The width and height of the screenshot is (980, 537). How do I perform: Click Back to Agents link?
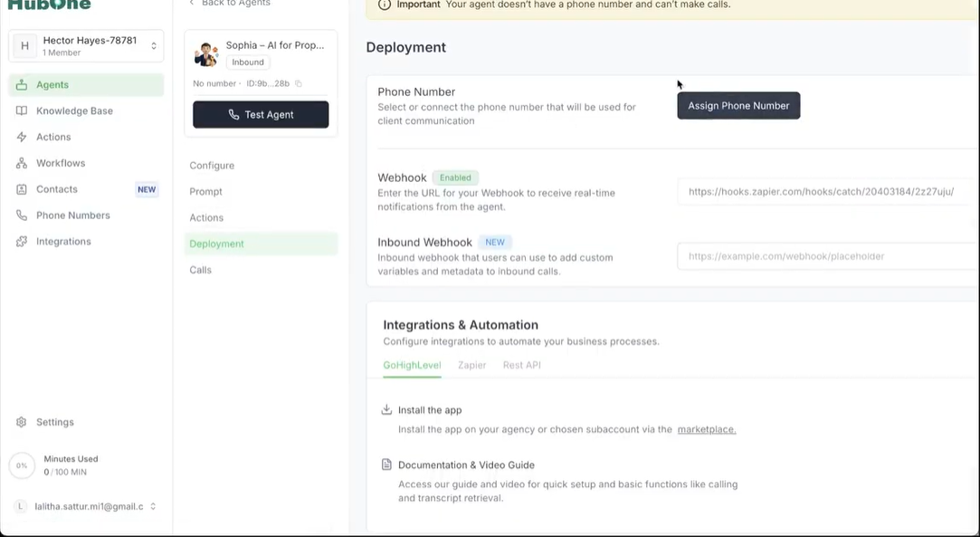tap(229, 3)
